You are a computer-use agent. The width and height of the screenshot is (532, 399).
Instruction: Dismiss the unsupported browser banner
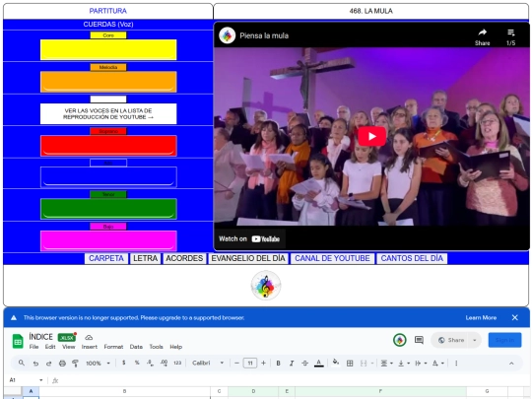coord(514,317)
